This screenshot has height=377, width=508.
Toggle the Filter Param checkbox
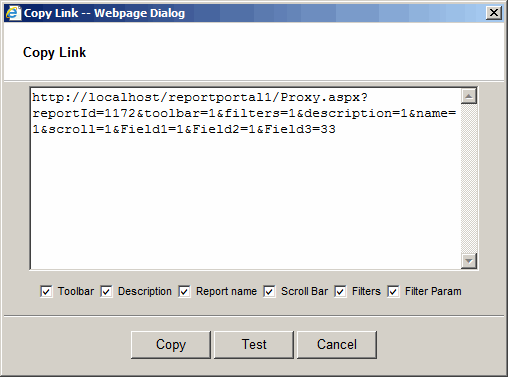[393, 291]
